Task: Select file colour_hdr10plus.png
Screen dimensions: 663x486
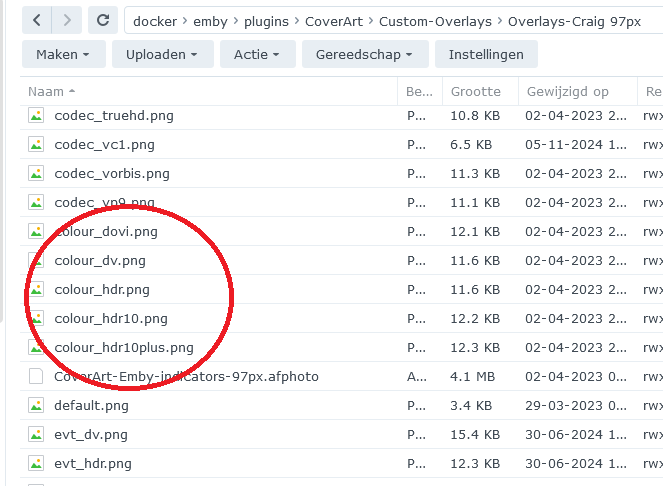Action: (x=124, y=347)
